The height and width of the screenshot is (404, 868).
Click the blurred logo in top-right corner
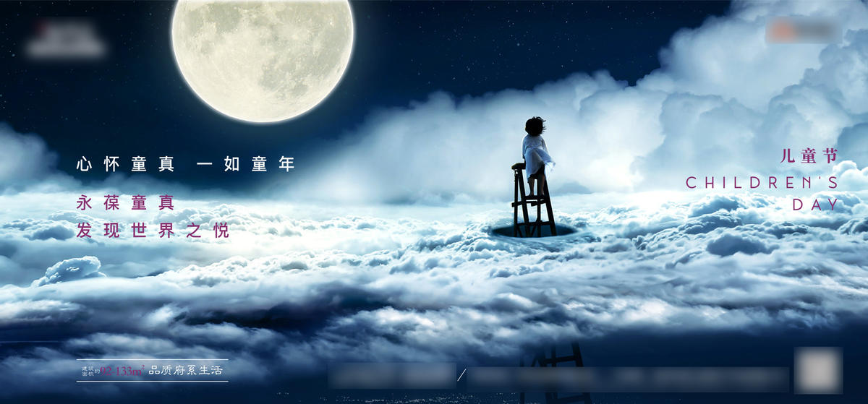coord(803,30)
